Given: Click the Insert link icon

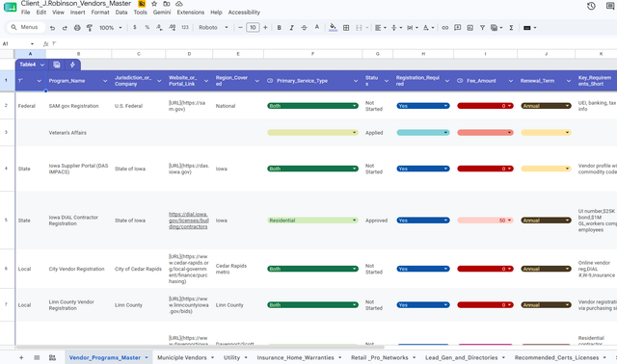Looking at the screenshot, I should pyautogui.click(x=444, y=28).
